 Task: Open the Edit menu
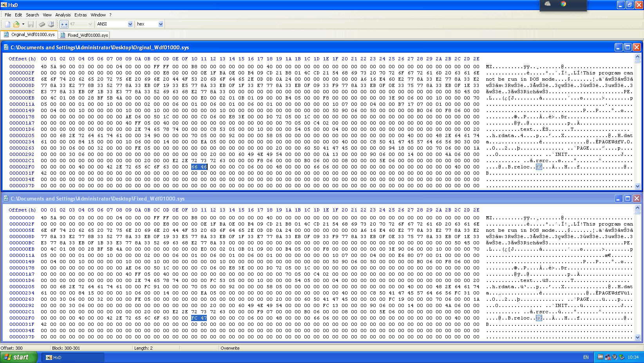click(x=18, y=15)
